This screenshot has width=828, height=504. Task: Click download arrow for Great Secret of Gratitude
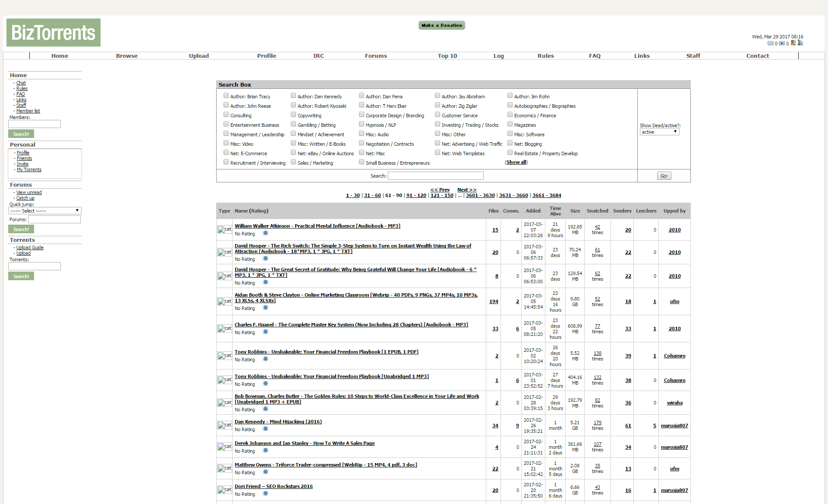[x=265, y=282]
